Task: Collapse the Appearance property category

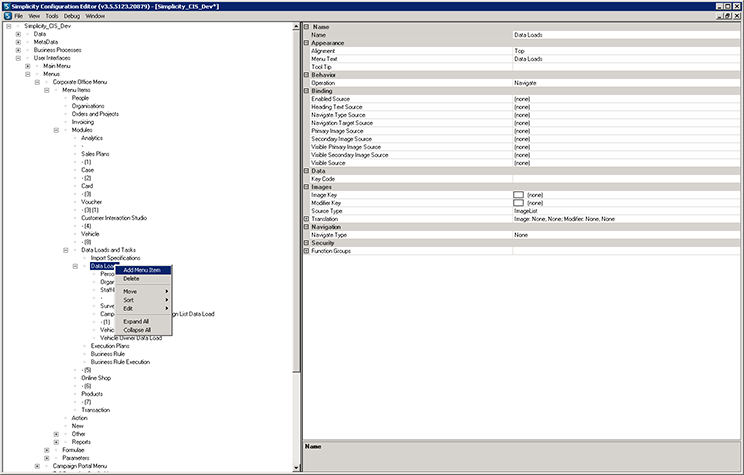Action: [307, 43]
